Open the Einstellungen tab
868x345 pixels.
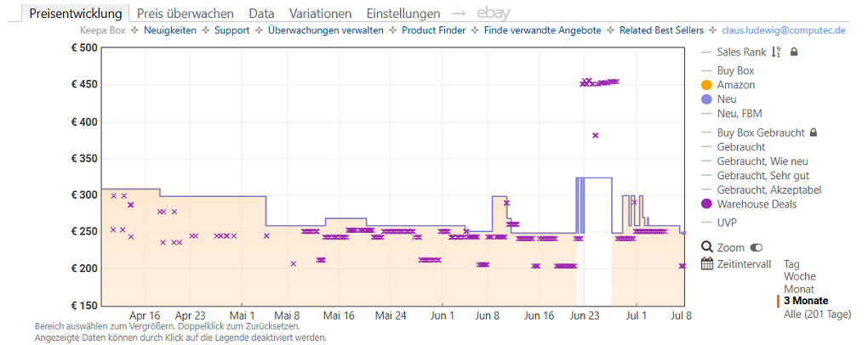click(403, 14)
